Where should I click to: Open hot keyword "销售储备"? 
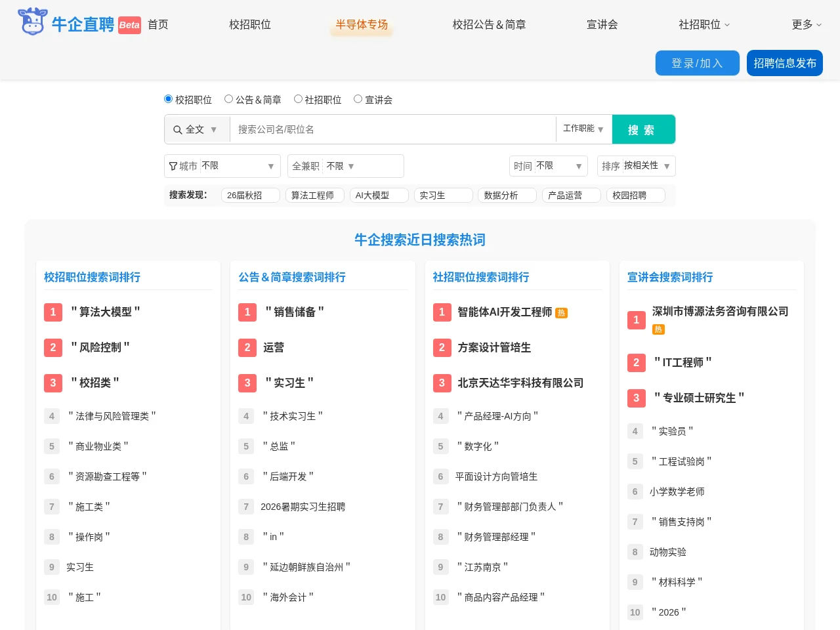(295, 312)
